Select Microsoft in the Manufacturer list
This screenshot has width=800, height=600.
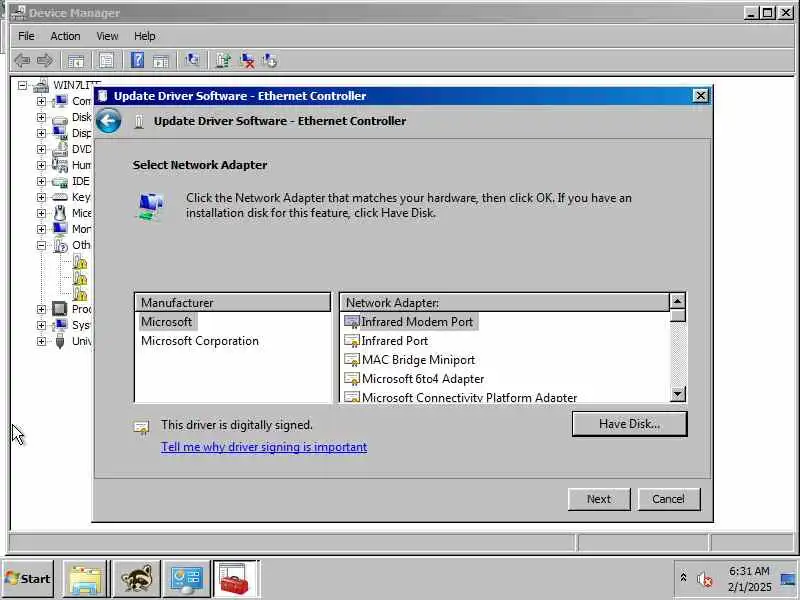(167, 322)
